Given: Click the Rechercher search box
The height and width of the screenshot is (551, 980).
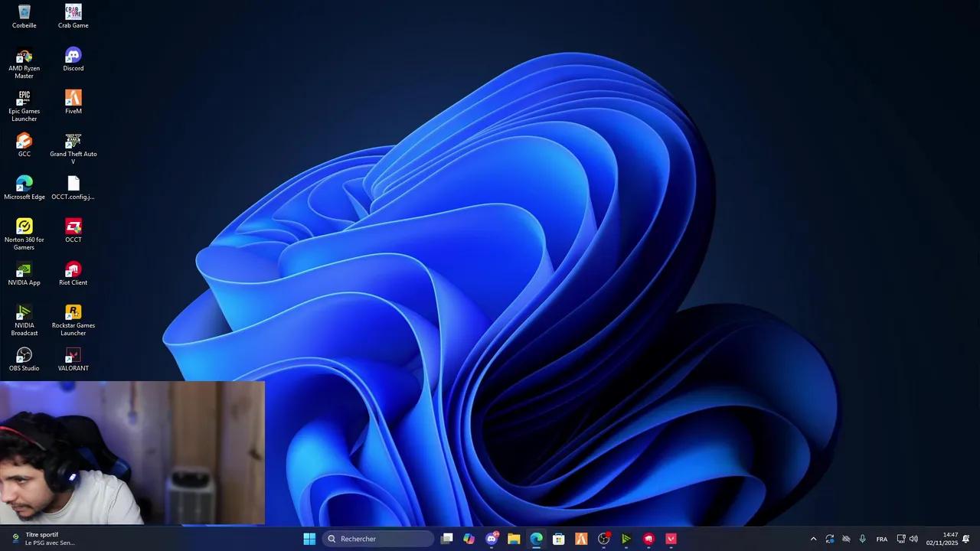Looking at the screenshot, I should pyautogui.click(x=379, y=539).
